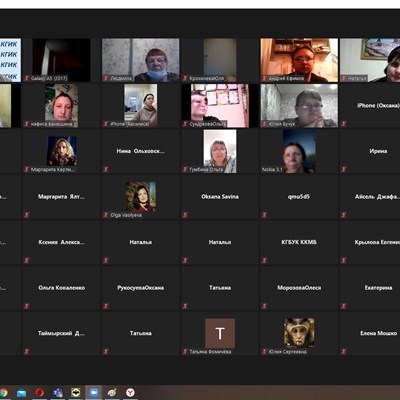
Task: Click muted microphone icon on Людмила's tile
Action: (x=106, y=78)
